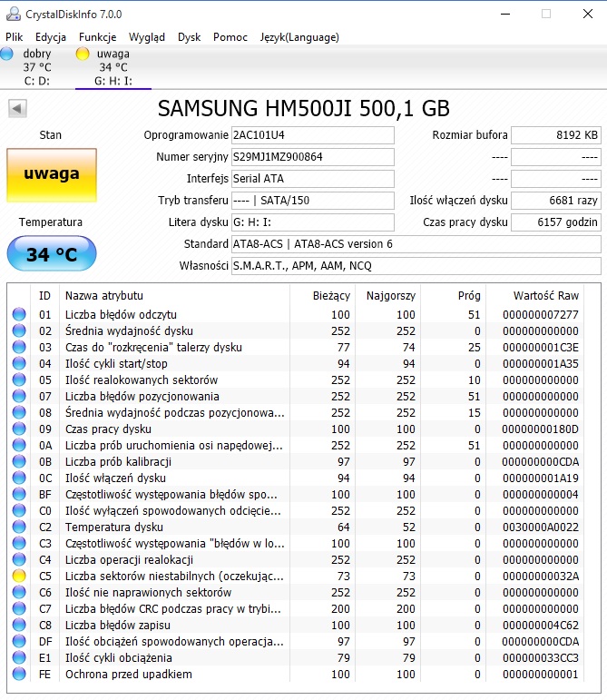Click blue status dot for attribute 0A

click(x=19, y=445)
